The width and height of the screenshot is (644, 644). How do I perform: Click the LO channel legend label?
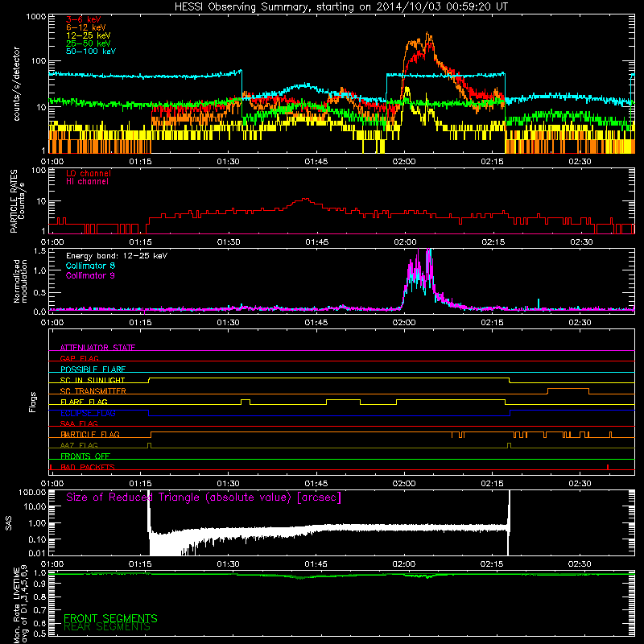[x=89, y=173]
